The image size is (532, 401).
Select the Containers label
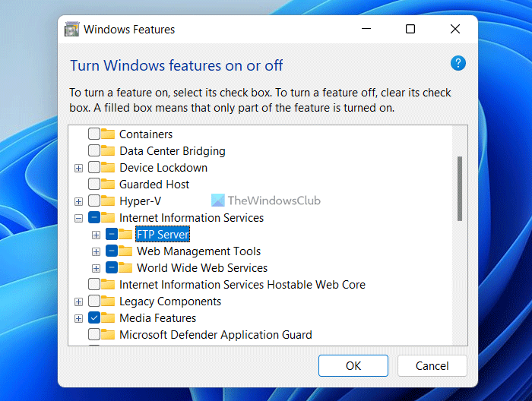pos(146,134)
